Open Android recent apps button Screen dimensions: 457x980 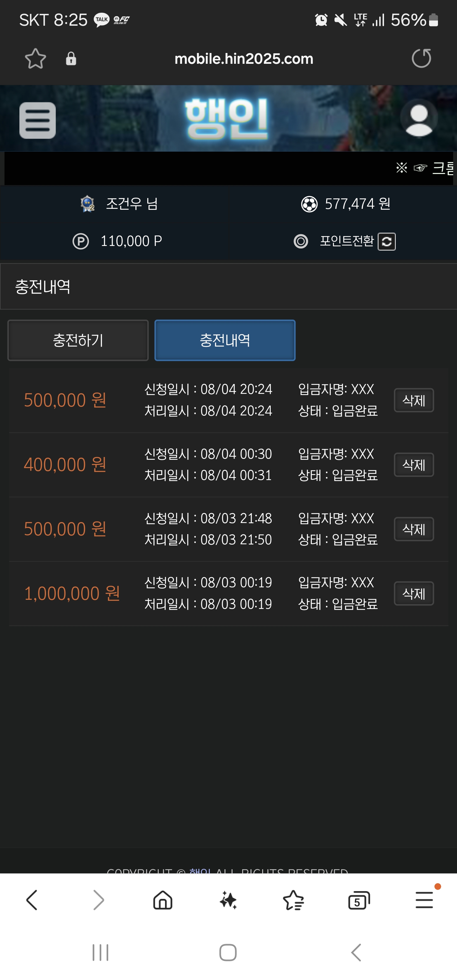coord(101,953)
